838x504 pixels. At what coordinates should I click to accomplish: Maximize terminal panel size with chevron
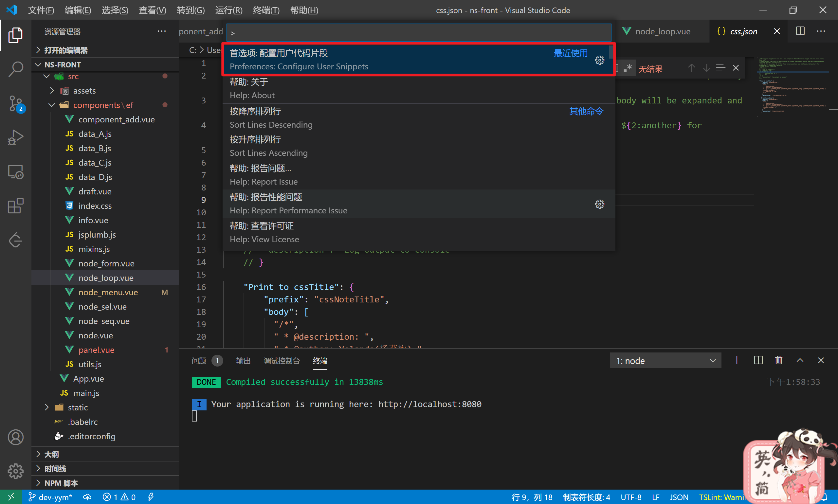[x=800, y=360]
